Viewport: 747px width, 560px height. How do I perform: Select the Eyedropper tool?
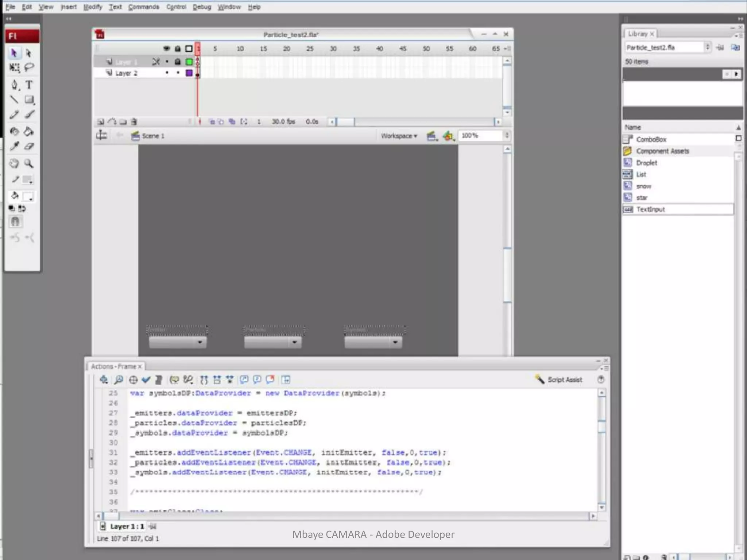14,146
